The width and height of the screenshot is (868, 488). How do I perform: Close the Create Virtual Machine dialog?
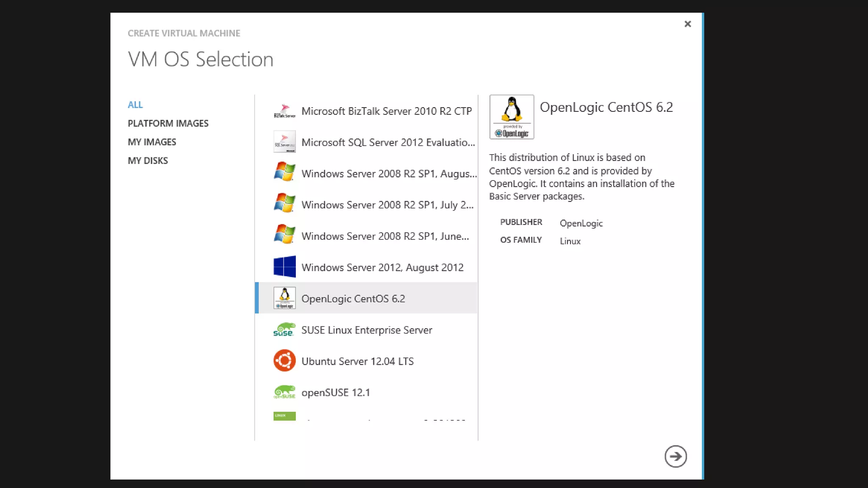coord(687,24)
